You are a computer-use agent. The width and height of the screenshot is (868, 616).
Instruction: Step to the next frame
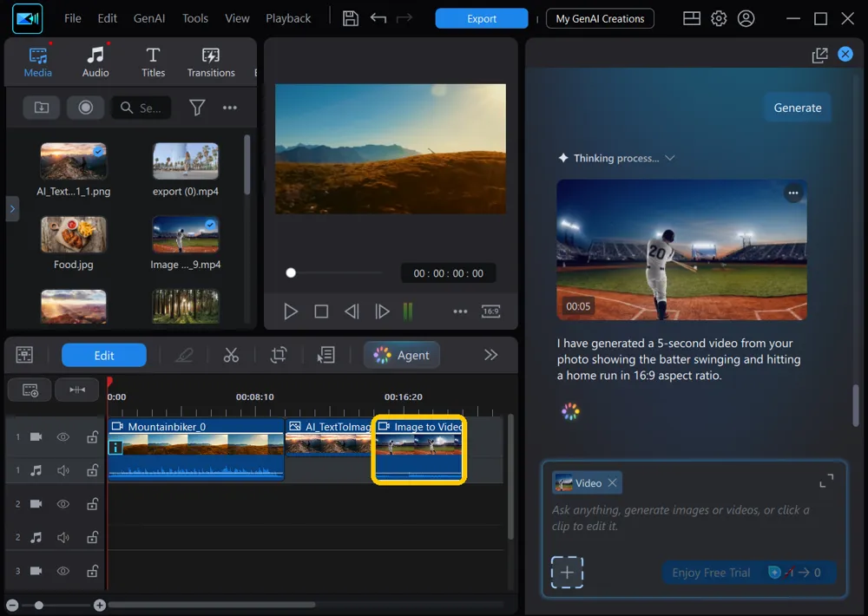[382, 311]
